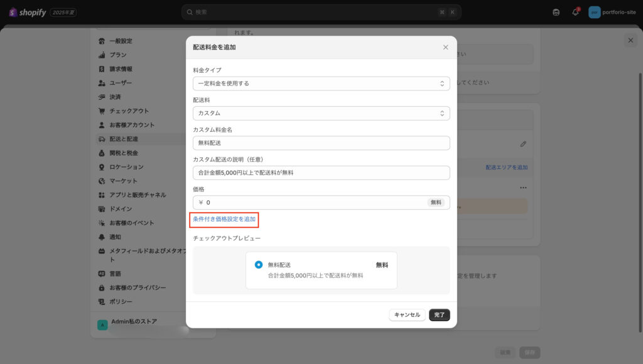Click the 価格 yen amount field
Screen dimensions: 643x364
[x=314, y=203]
